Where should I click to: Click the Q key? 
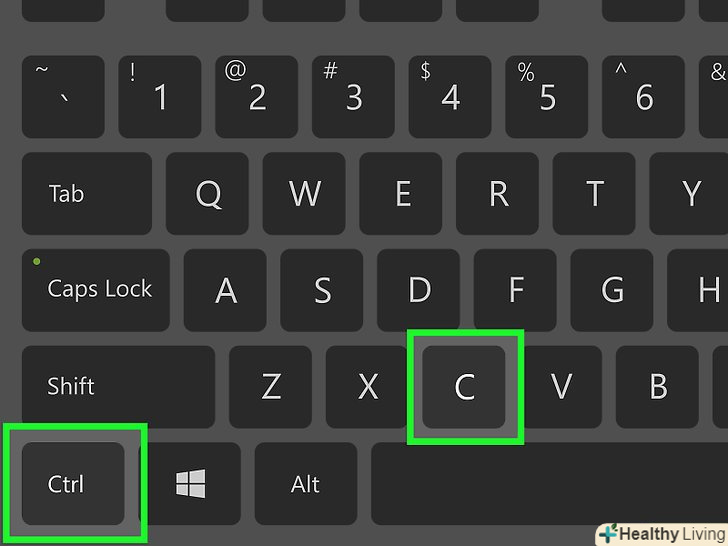coord(207,194)
